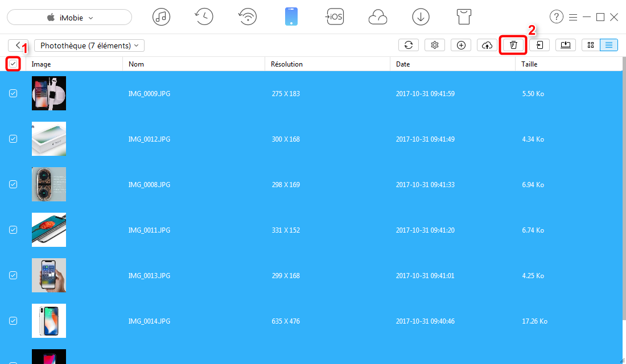Viewport: 626px width, 364px height.
Task: Open the IMG_0013.JPG thumbnail
Action: (49, 275)
